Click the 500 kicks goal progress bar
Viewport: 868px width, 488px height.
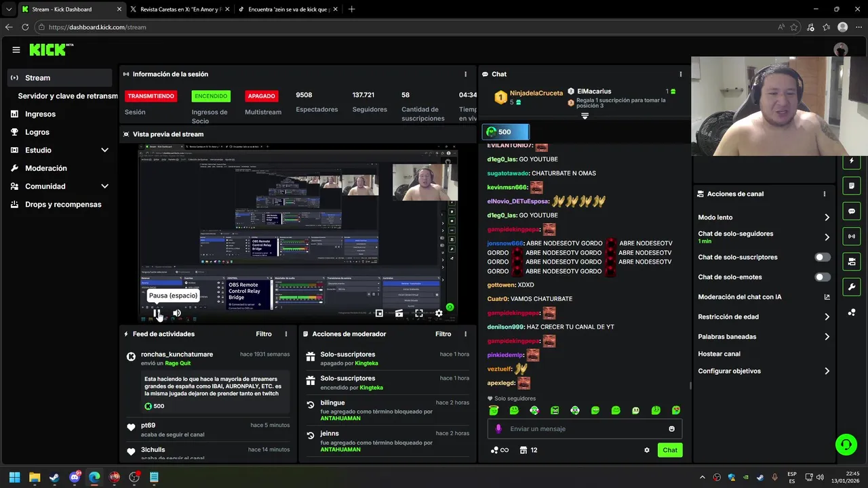point(505,131)
